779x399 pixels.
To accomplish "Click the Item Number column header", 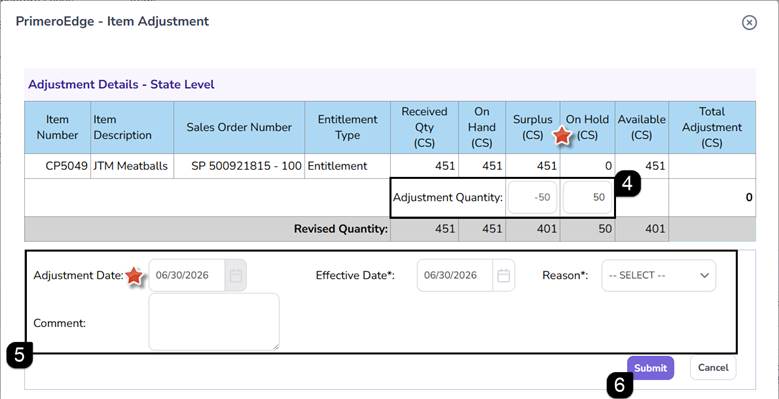I will point(58,127).
